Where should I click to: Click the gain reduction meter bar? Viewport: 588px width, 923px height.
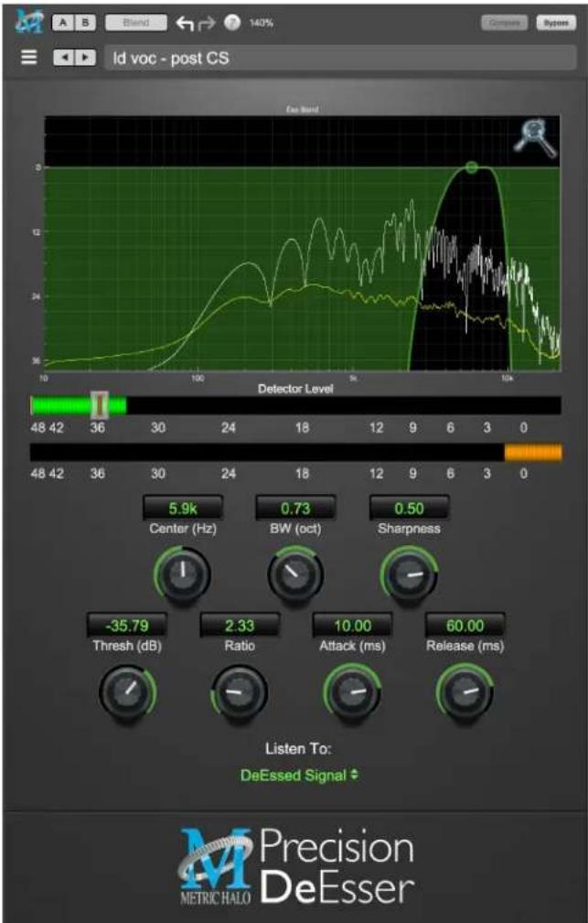(296, 452)
